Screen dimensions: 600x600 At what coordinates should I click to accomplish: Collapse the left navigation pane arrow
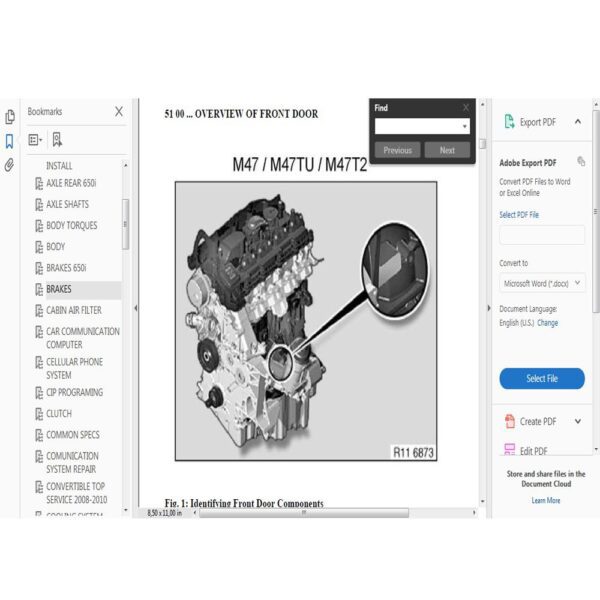click(136, 308)
